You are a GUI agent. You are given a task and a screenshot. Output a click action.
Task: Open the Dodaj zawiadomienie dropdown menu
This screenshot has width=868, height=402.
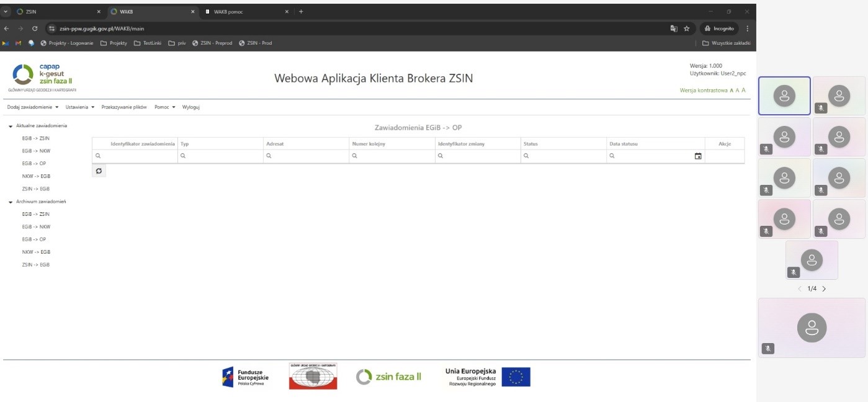[33, 107]
